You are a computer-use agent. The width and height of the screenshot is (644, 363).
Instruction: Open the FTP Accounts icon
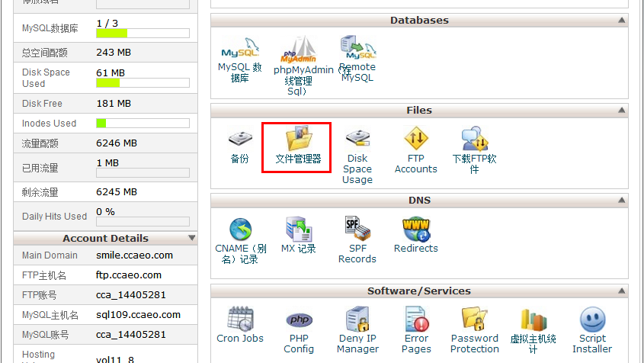click(x=416, y=138)
